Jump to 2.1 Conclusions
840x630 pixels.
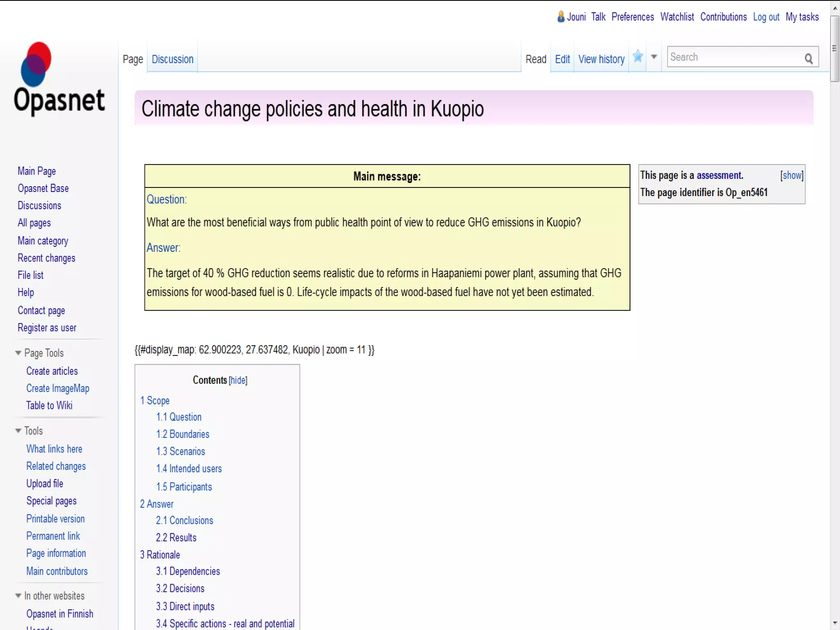[x=185, y=520]
